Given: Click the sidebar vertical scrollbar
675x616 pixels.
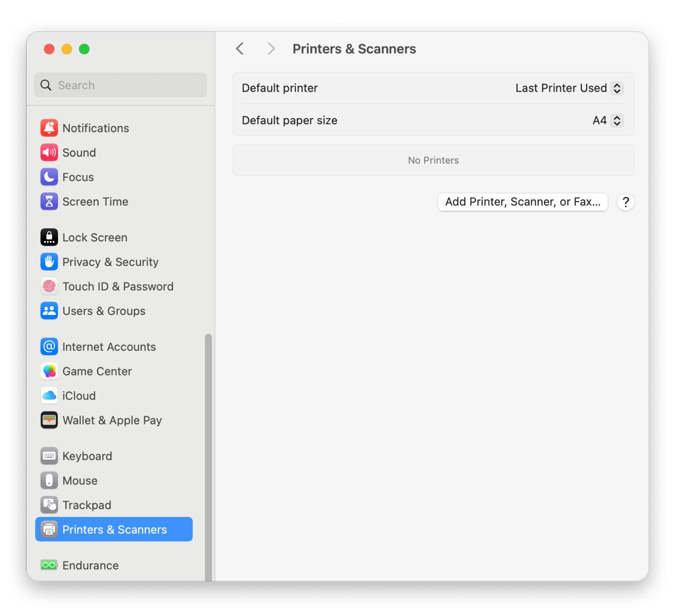Looking at the screenshot, I should [x=208, y=454].
